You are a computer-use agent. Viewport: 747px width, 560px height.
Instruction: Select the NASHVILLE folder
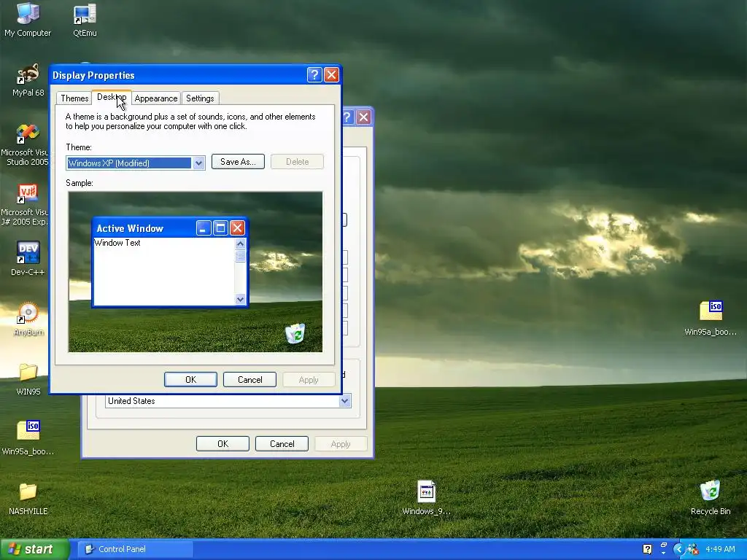[28, 499]
